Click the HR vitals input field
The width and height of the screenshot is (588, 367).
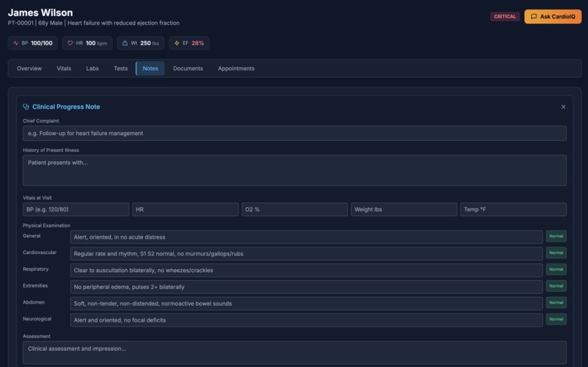185,209
